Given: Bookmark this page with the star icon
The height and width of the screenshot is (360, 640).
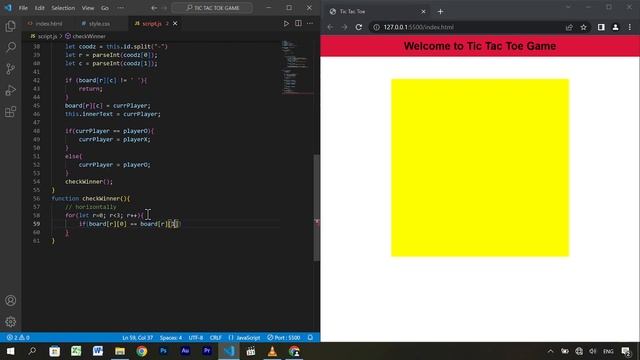Looking at the screenshot, I should click(583, 27).
